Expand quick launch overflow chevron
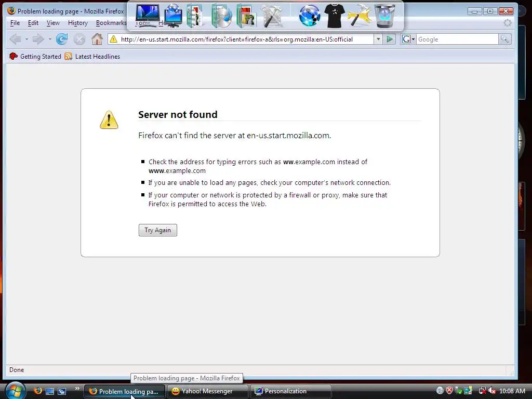 (x=77, y=389)
